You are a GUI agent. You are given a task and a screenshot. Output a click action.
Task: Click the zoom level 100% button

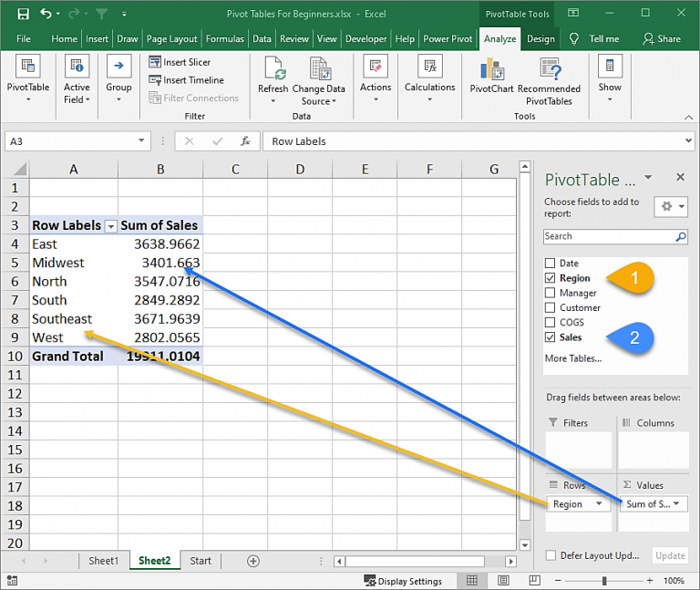pyautogui.click(x=674, y=580)
